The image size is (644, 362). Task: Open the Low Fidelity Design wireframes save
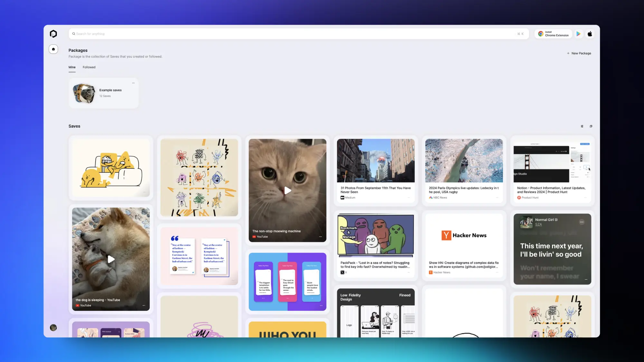pos(375,313)
